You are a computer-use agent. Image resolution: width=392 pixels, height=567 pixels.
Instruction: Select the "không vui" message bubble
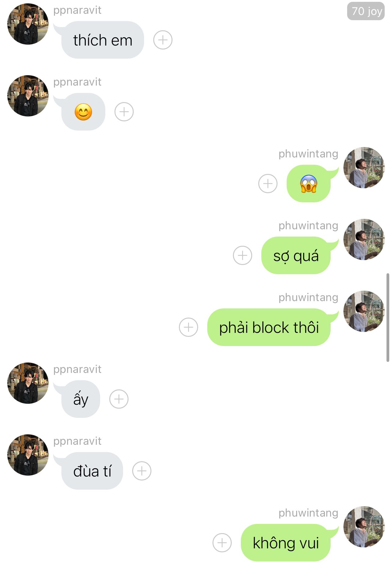pyautogui.click(x=286, y=543)
